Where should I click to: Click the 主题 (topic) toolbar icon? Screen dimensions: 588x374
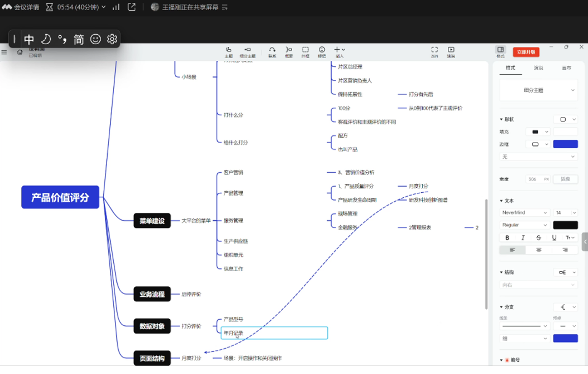(x=228, y=50)
